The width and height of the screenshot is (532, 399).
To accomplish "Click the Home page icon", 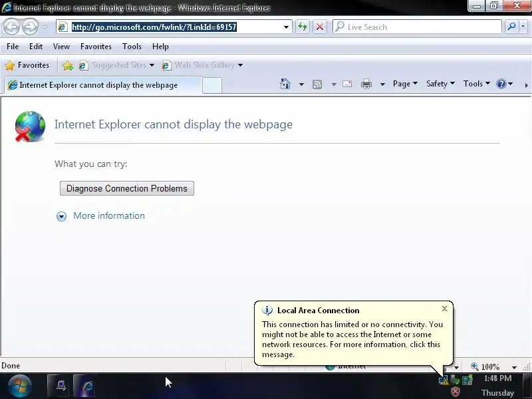I will (x=285, y=84).
